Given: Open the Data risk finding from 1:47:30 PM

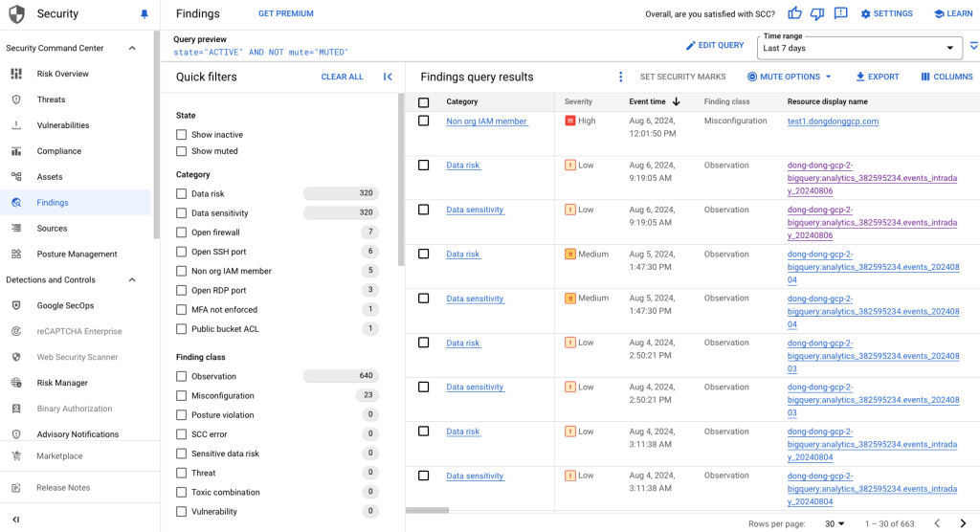Looking at the screenshot, I should point(463,255).
